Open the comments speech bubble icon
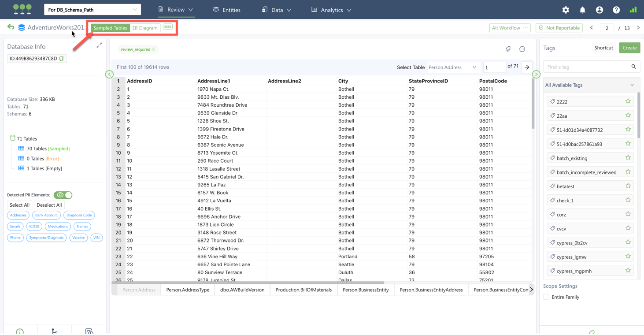Screen dimensions: 644x335 pos(522,49)
